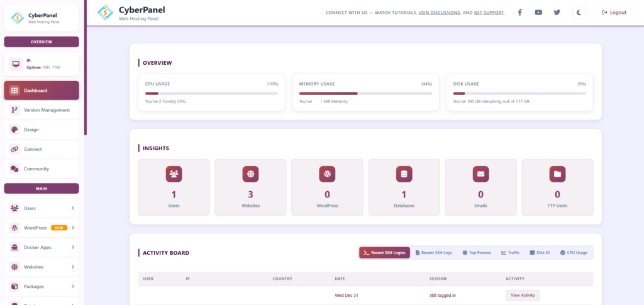Expand the Docker Apps sidebar menu
This screenshot has height=305, width=644.
(42, 247)
